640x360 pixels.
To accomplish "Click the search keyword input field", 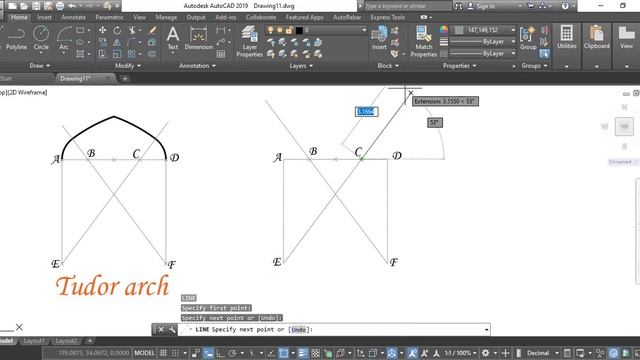I will (x=407, y=6).
